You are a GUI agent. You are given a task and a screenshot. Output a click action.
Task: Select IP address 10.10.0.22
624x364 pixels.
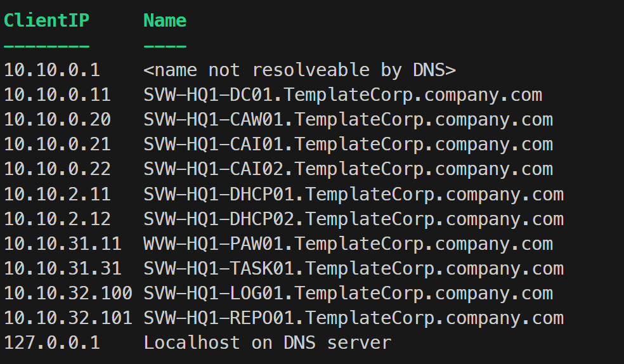[x=57, y=169]
